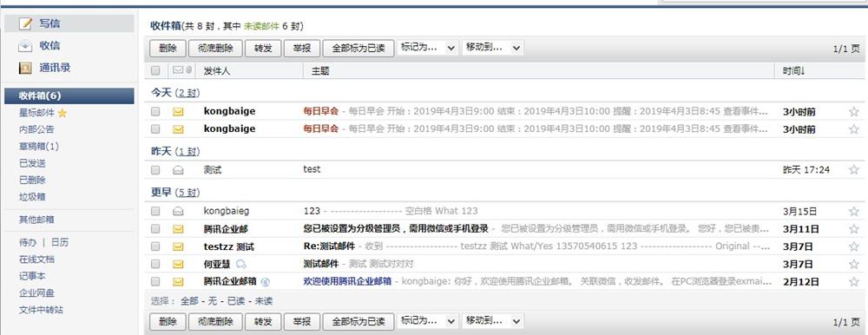868x335 pixels.
Task: Tick the select-all checkbox in the header
Action: click(x=155, y=70)
